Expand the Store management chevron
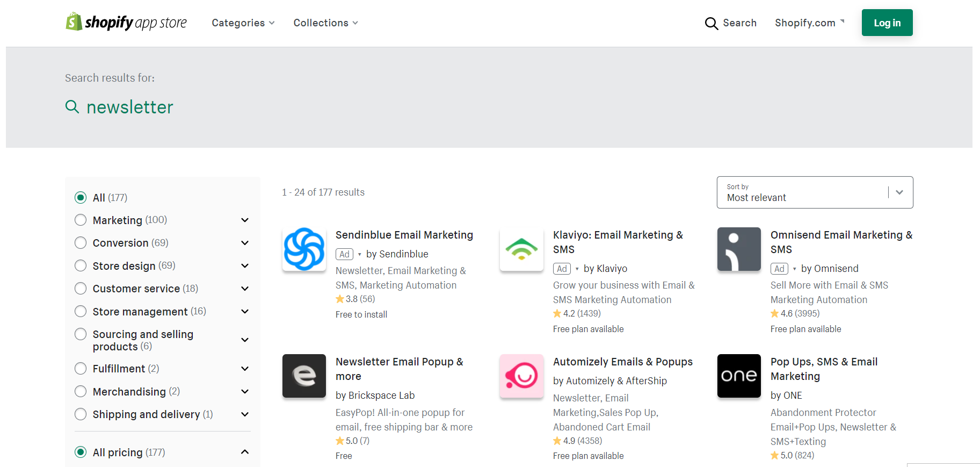The height and width of the screenshot is (467, 980). click(x=245, y=312)
